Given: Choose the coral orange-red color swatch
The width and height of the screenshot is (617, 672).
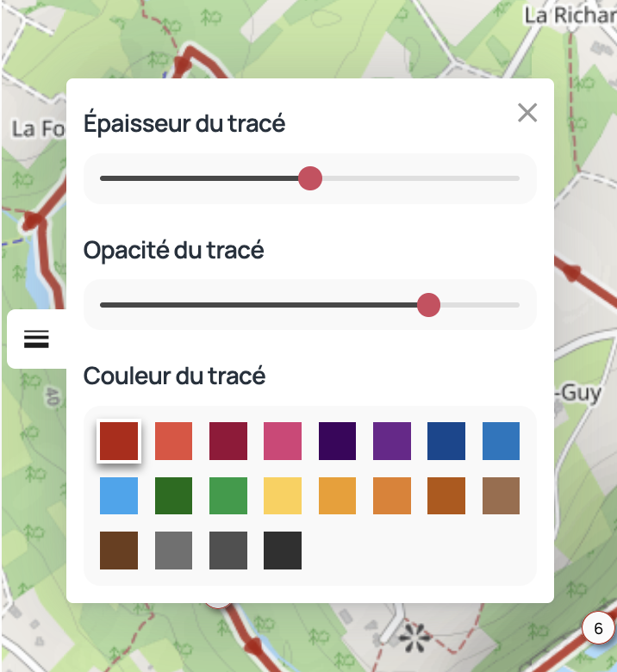Looking at the screenshot, I should click(x=173, y=441).
